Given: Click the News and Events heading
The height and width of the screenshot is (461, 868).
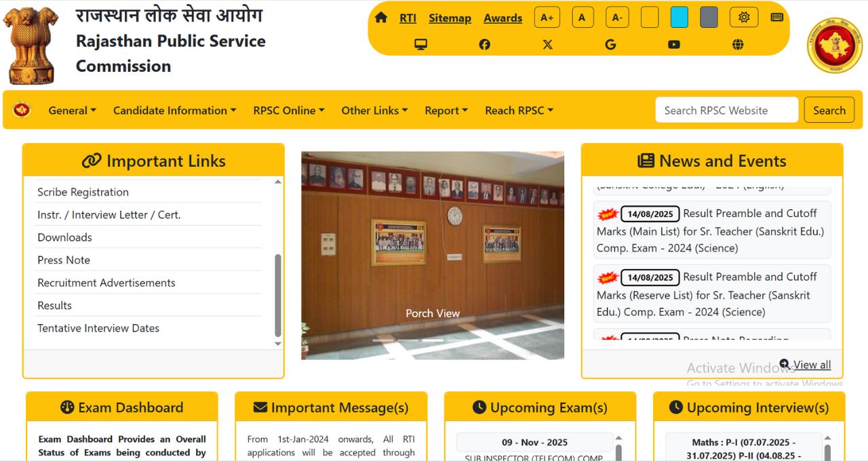Looking at the screenshot, I should pyautogui.click(x=712, y=161).
